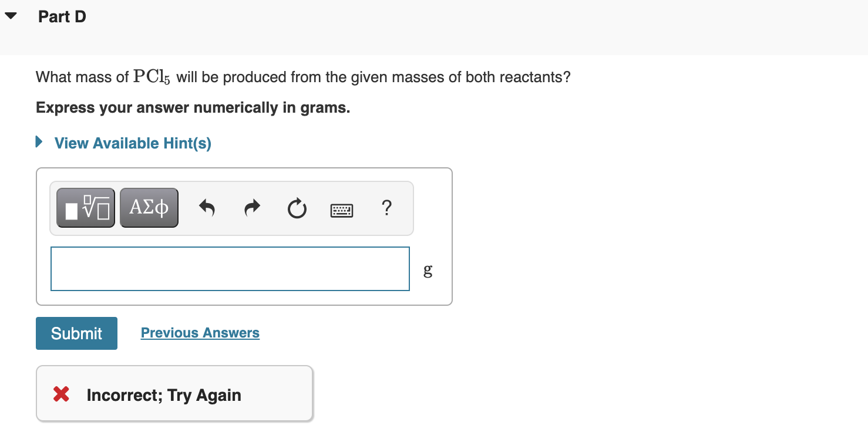Image resolution: width=868 pixels, height=439 pixels.
Task: Click the Part D heading
Action: (x=61, y=16)
